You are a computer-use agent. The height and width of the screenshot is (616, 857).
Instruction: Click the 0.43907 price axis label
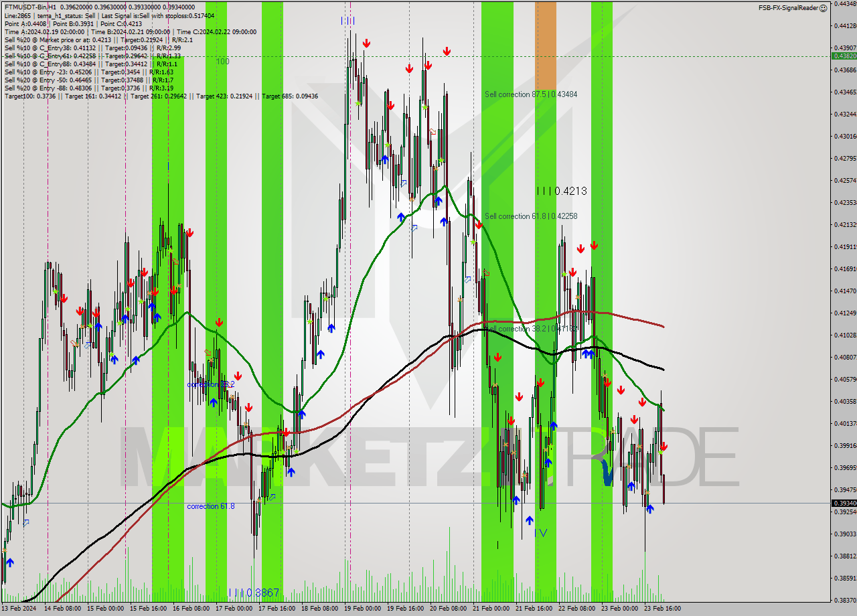click(845, 48)
